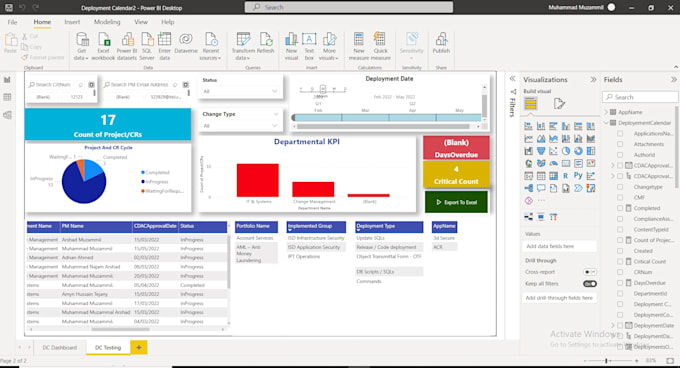Click the Deployment Date horizontal scrollbar
This screenshot has width=680, height=368.
[383, 127]
